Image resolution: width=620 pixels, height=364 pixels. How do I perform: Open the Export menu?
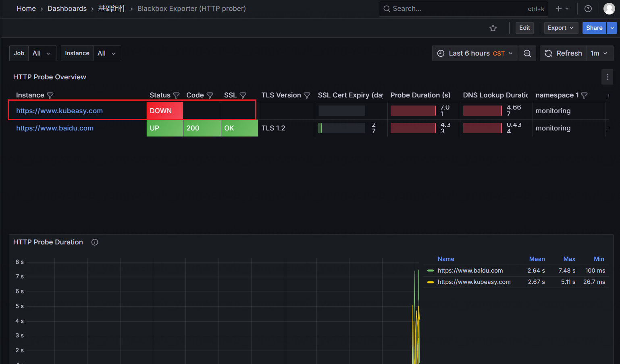(560, 28)
